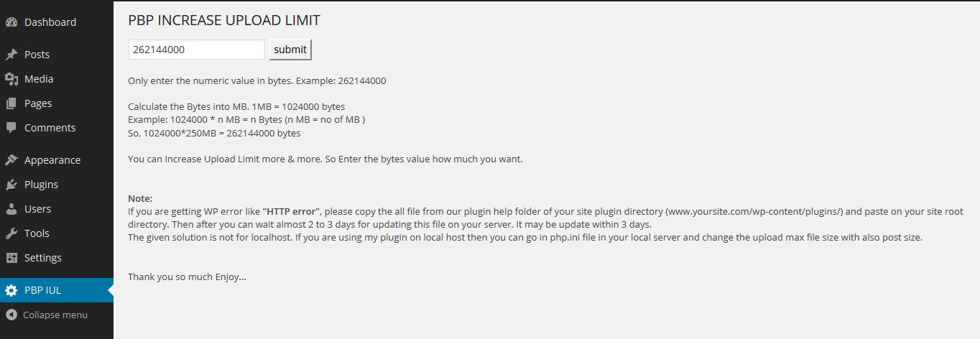Open the Media menu label
The image size is (980, 339).
point(39,79)
